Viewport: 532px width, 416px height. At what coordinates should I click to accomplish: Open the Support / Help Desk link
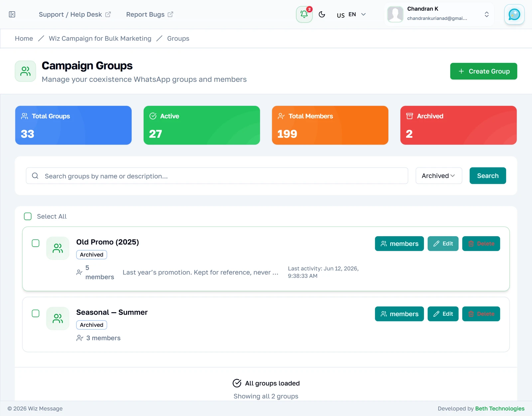coord(75,14)
